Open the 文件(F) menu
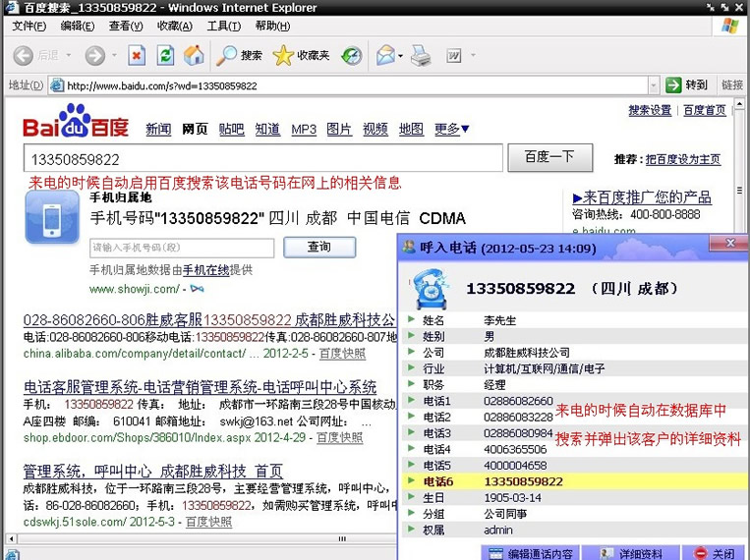 [29, 26]
